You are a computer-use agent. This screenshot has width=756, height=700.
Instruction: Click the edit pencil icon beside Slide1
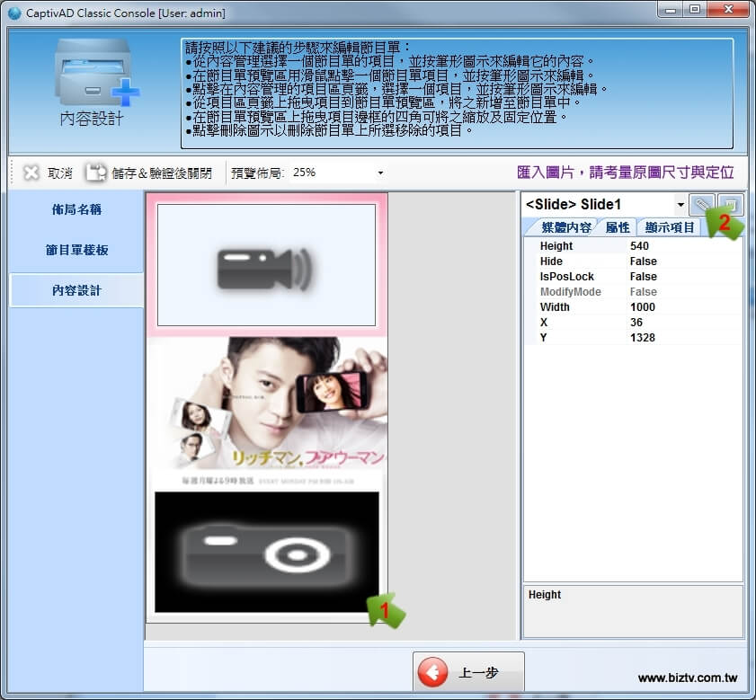click(x=702, y=205)
